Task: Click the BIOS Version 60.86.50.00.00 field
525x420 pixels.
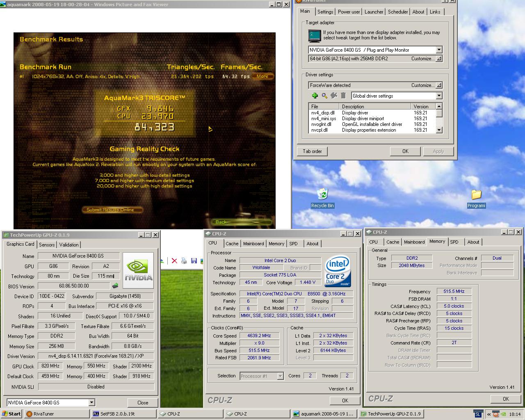Action: pyautogui.click(x=74, y=286)
